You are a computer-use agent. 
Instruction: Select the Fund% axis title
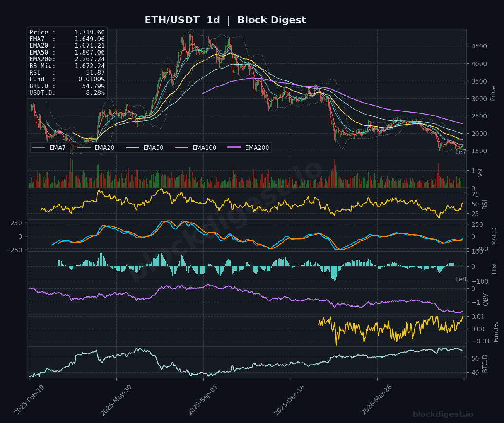496,332
